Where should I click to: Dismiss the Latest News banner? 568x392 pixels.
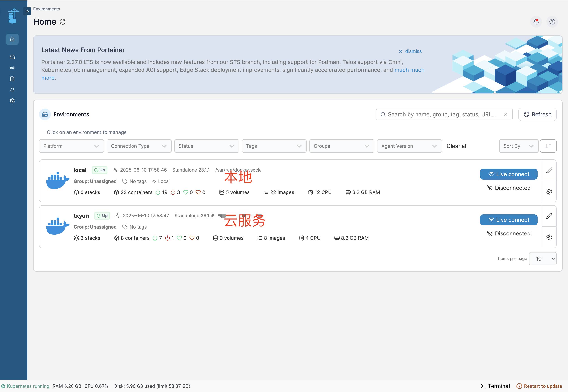click(410, 51)
